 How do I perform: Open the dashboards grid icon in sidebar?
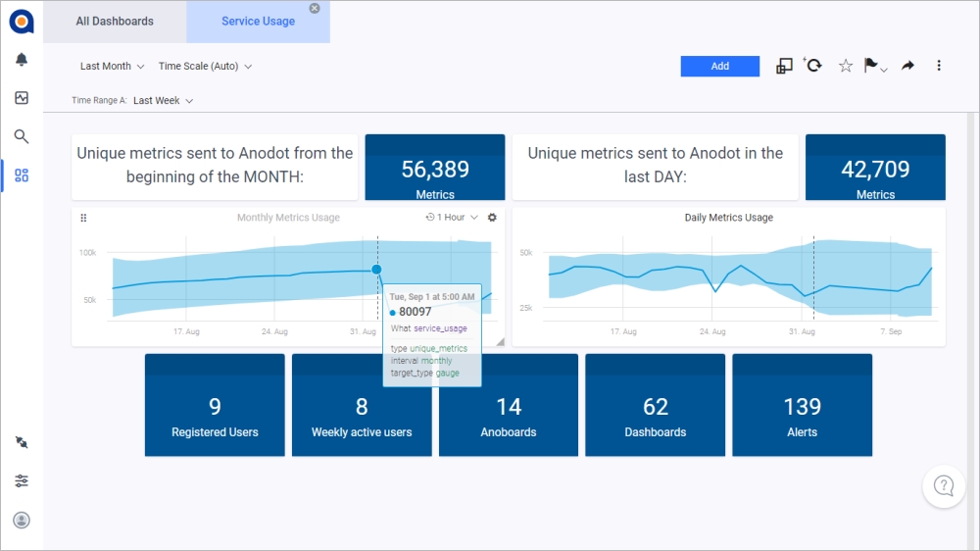pyautogui.click(x=22, y=175)
